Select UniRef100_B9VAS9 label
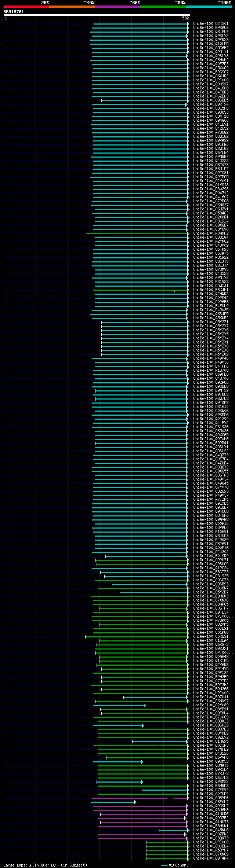The height and width of the screenshot is (868, 235). 211,141
